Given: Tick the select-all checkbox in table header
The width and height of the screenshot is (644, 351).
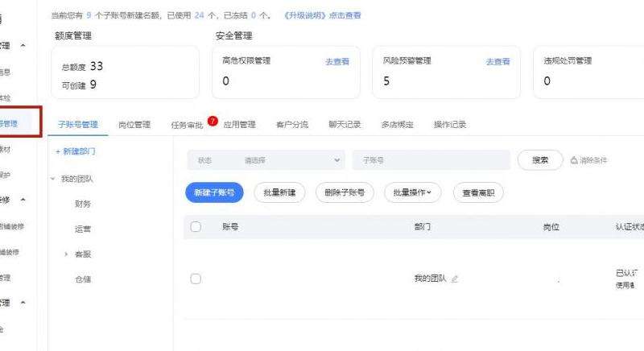Looking at the screenshot, I should 196,227.
